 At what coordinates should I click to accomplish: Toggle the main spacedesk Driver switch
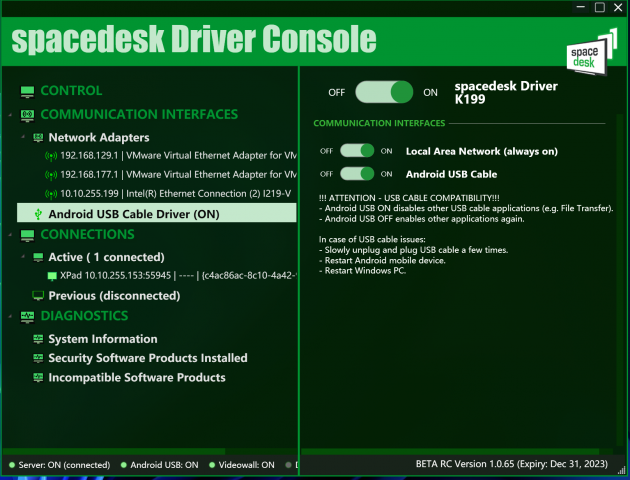point(384,92)
